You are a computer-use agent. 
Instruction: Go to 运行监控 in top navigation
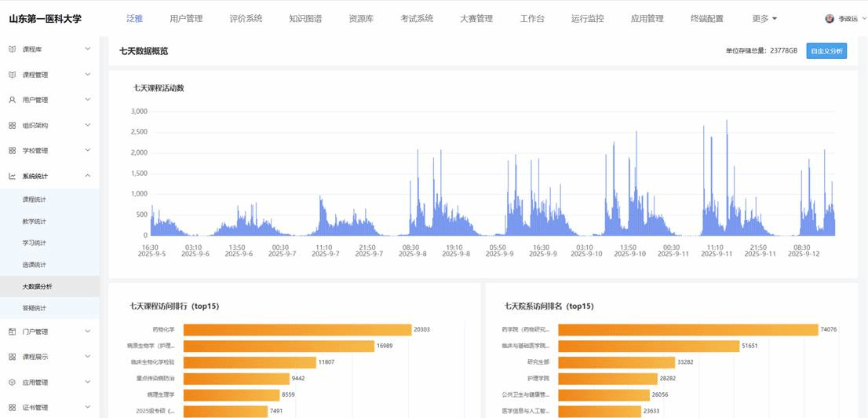[588, 18]
